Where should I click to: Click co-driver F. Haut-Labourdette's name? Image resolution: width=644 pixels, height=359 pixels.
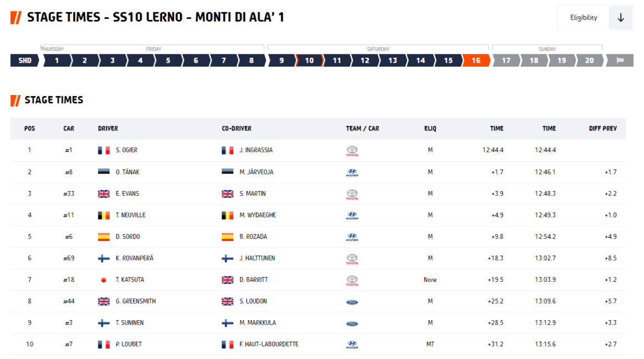tap(269, 345)
